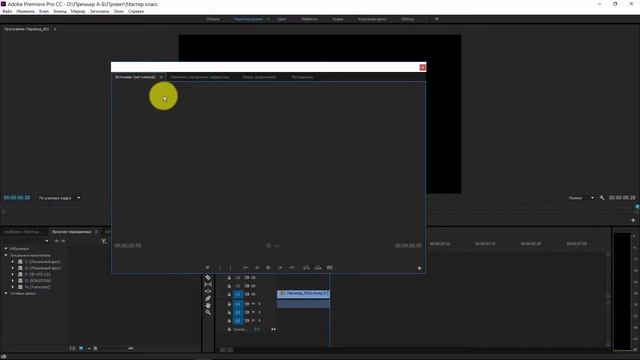Step back one frame in Source monitor
Viewport: 640px width, 360px height.
click(257, 268)
